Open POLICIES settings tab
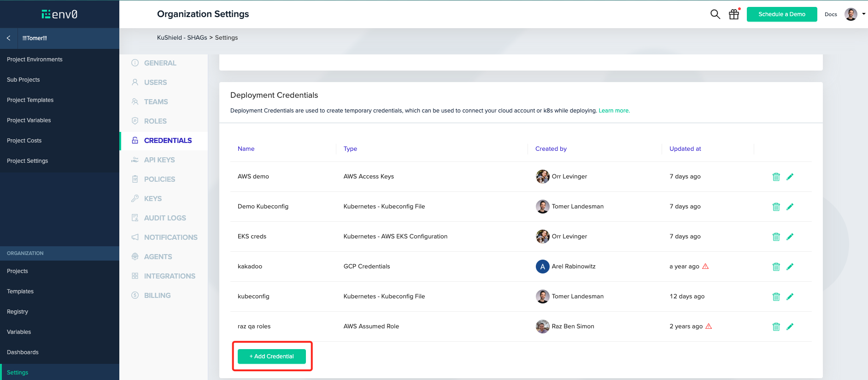 (159, 179)
